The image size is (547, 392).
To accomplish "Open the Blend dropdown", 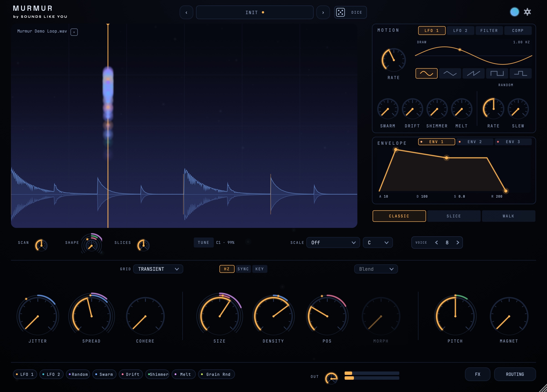I will pos(376,269).
